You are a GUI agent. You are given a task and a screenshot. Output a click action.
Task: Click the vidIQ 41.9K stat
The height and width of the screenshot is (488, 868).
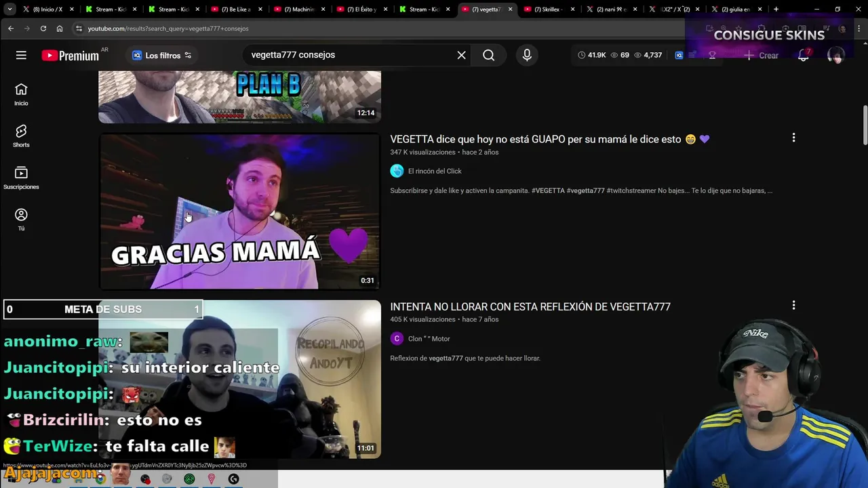[592, 55]
